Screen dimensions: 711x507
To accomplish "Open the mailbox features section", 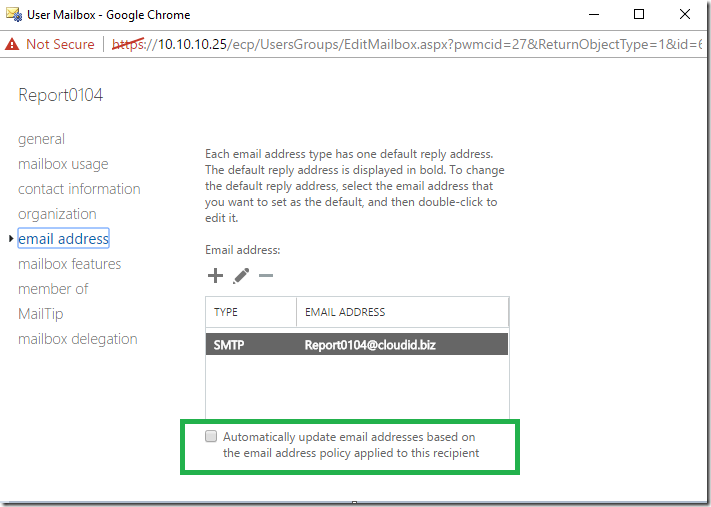I will point(69,263).
